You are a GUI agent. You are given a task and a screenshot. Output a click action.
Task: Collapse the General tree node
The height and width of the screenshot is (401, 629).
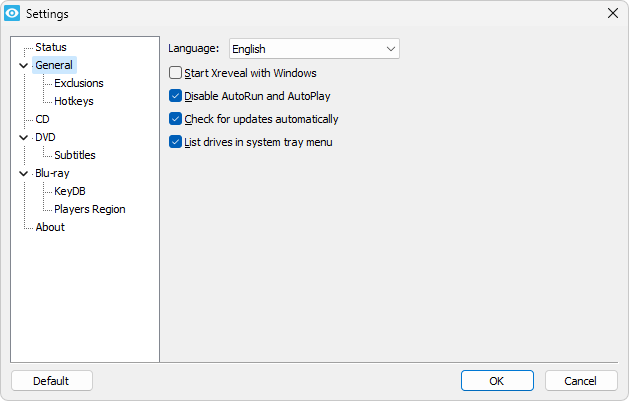24,65
